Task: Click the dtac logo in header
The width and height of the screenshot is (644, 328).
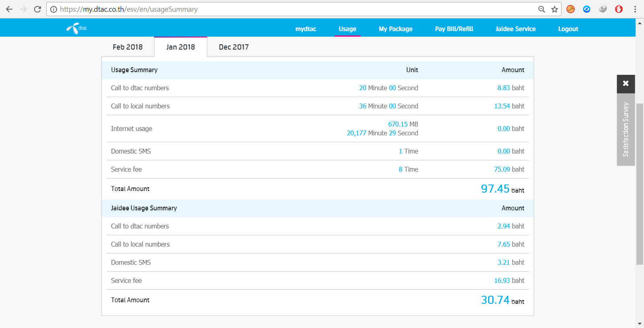Action: pyautogui.click(x=77, y=28)
